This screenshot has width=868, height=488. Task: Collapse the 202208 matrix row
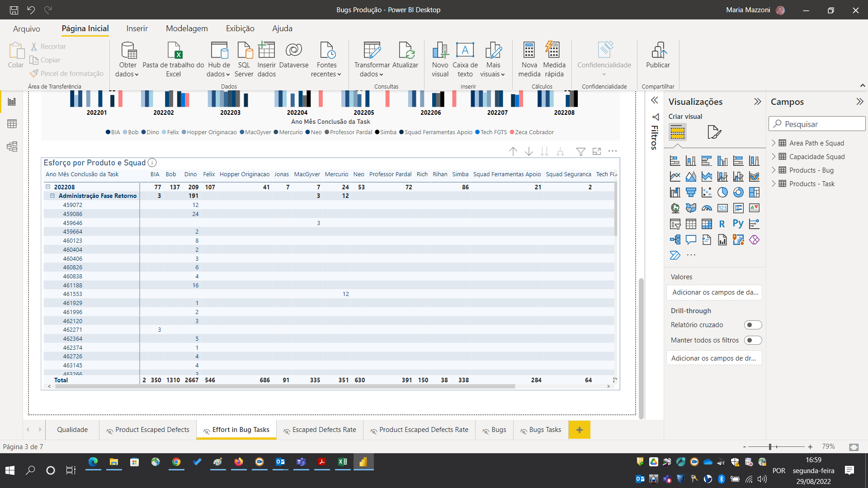click(x=48, y=187)
